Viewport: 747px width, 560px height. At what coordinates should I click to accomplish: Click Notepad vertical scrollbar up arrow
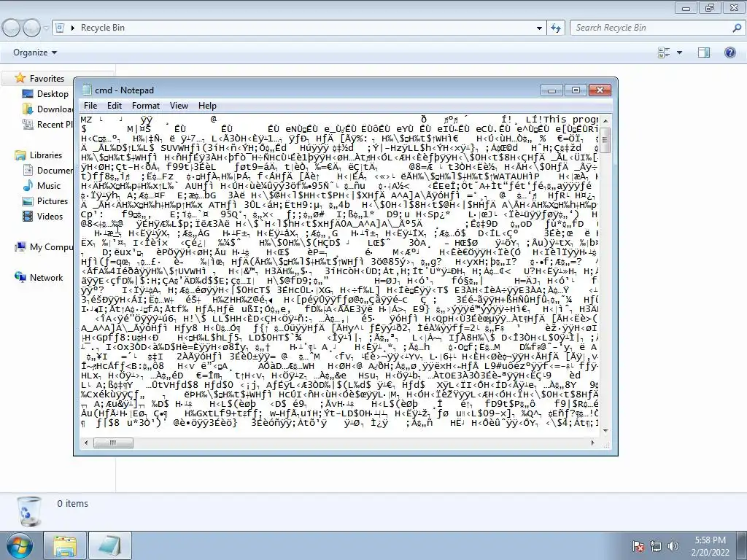point(605,121)
